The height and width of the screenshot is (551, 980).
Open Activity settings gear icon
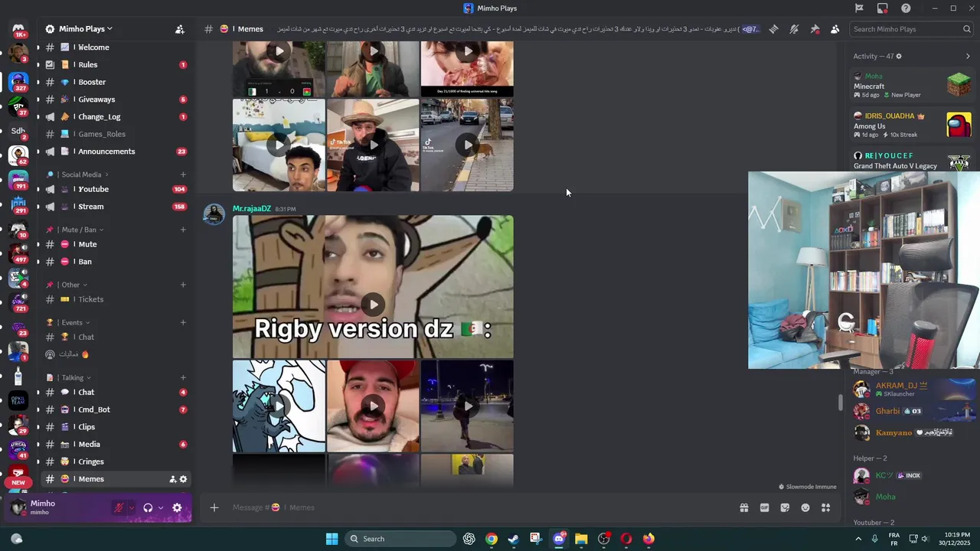point(899,56)
